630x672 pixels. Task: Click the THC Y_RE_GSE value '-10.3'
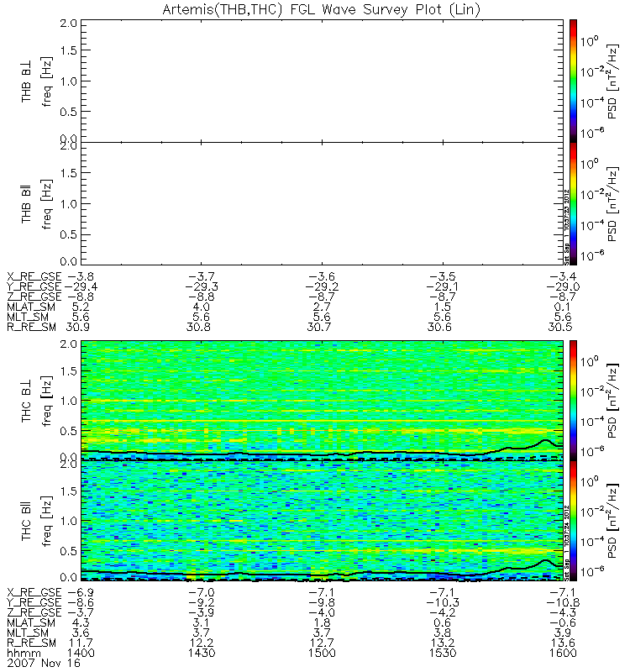coord(443,602)
